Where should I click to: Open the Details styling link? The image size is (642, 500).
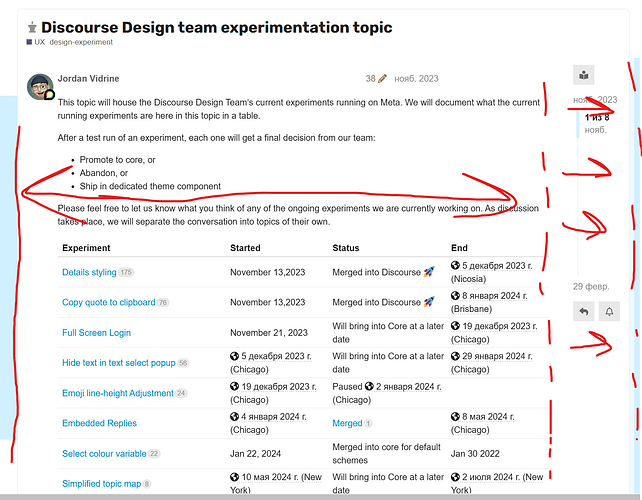(x=89, y=272)
